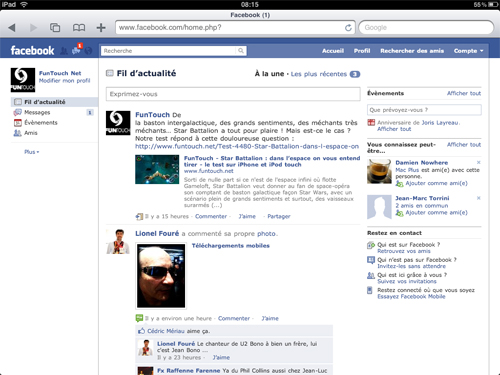This screenshot has width=500, height=375.
Task: Click the search magnifier icon
Action: (x=241, y=51)
